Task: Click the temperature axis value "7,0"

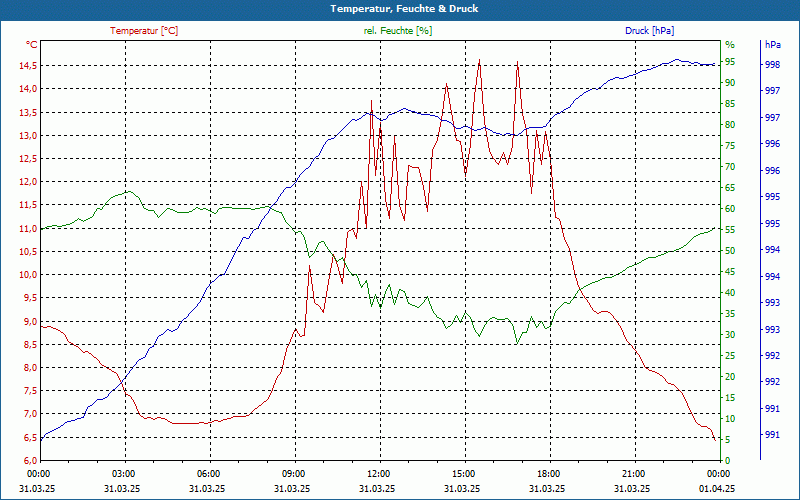Action: click(30, 414)
